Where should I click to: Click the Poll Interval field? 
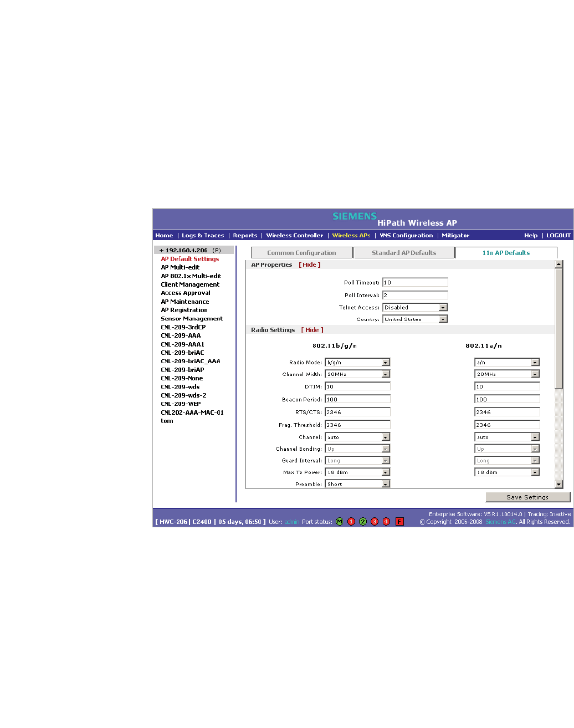point(415,295)
